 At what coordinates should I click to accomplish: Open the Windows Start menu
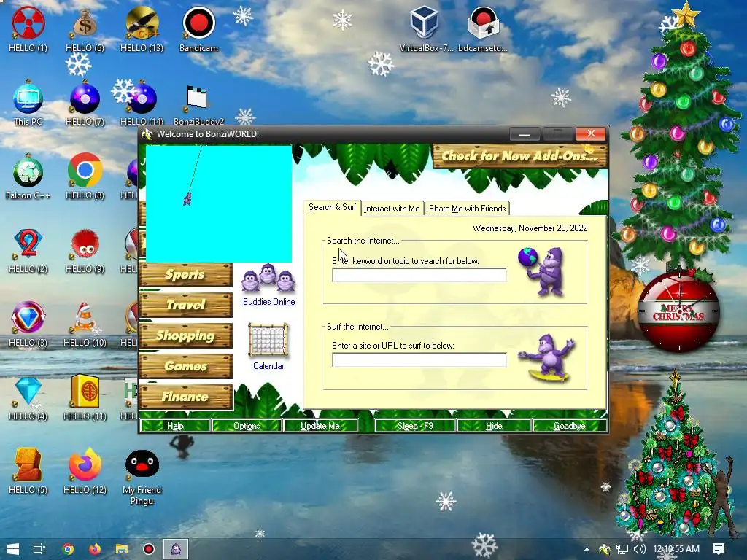coord(13,549)
